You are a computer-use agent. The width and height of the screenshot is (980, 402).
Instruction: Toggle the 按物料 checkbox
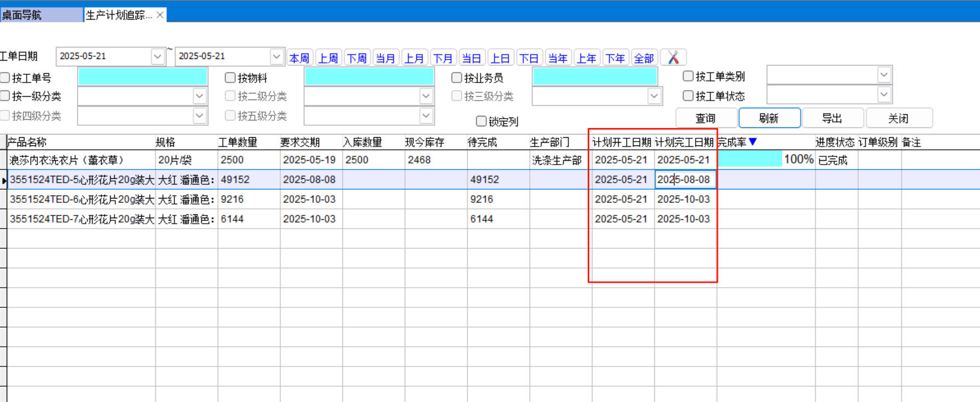[230, 78]
